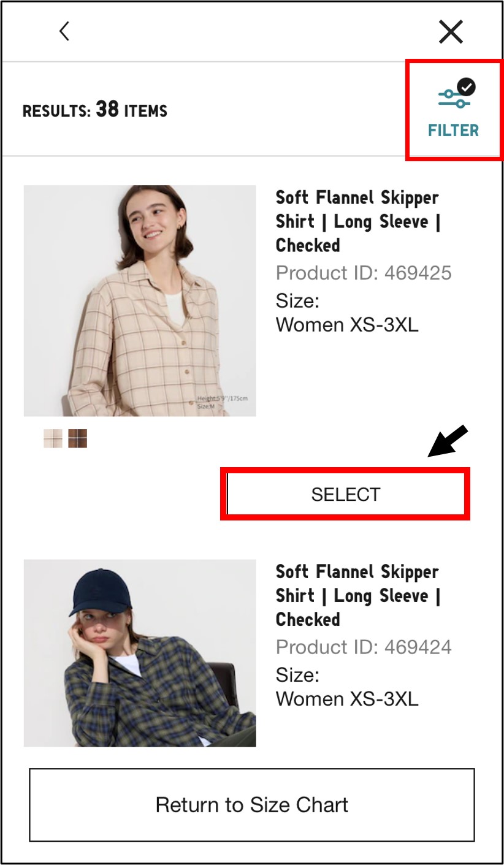The height and width of the screenshot is (865, 504).
Task: Click the checkmark badge on the filter icon
Action: point(467,87)
